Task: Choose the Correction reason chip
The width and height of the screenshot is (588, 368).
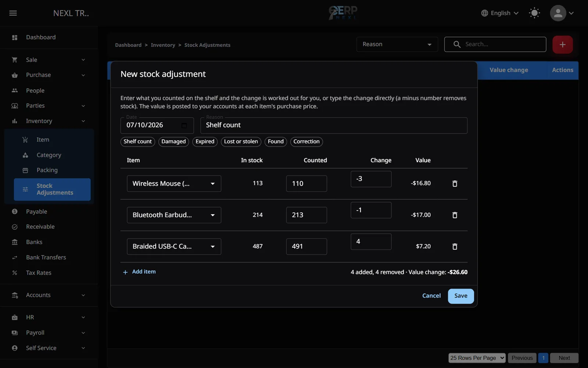Action: click(306, 142)
